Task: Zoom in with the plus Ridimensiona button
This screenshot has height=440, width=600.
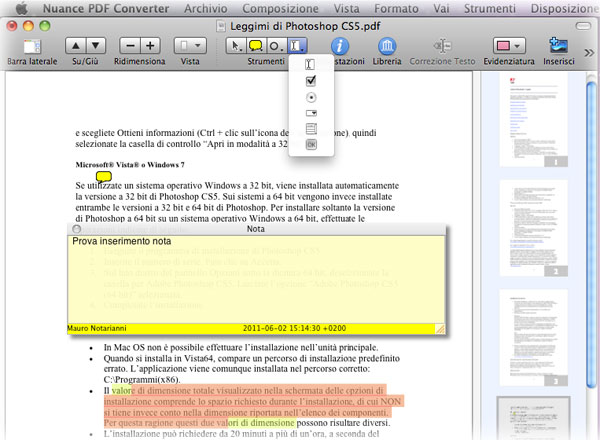Action: [151, 46]
